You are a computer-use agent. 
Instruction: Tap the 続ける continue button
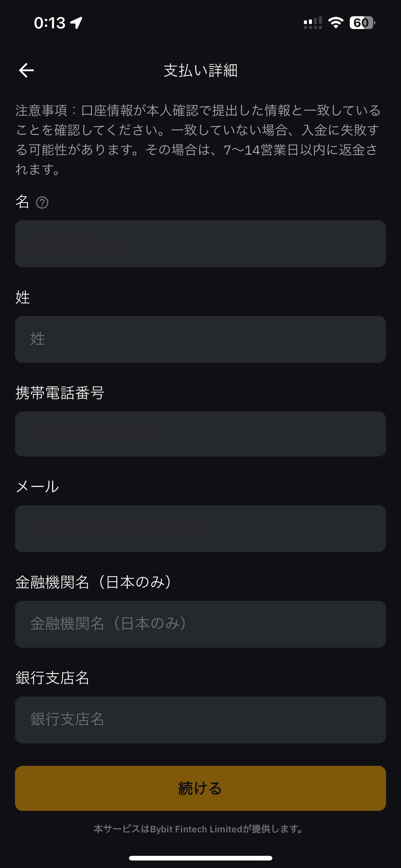[x=200, y=788]
